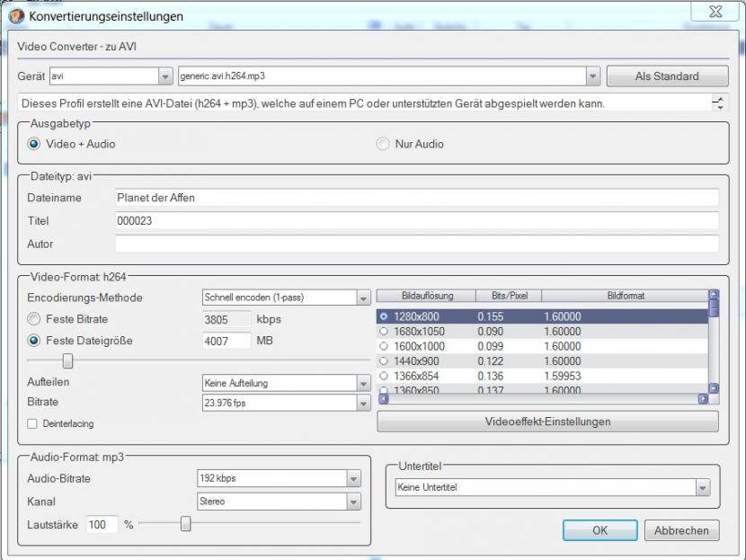Expand the generic.avi.h264.mp3 profile dropdown
The height and width of the screenshot is (560, 746).
tap(592, 76)
